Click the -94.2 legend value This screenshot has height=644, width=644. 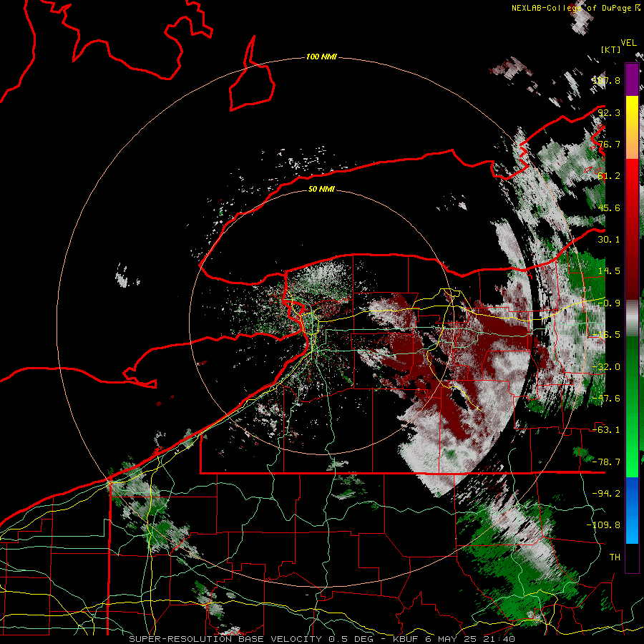(x=606, y=493)
